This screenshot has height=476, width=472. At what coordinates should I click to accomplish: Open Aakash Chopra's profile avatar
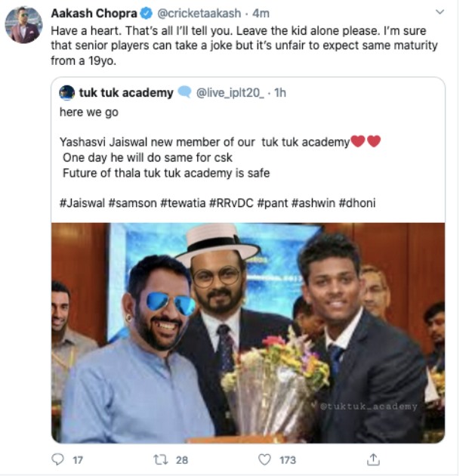23,25
